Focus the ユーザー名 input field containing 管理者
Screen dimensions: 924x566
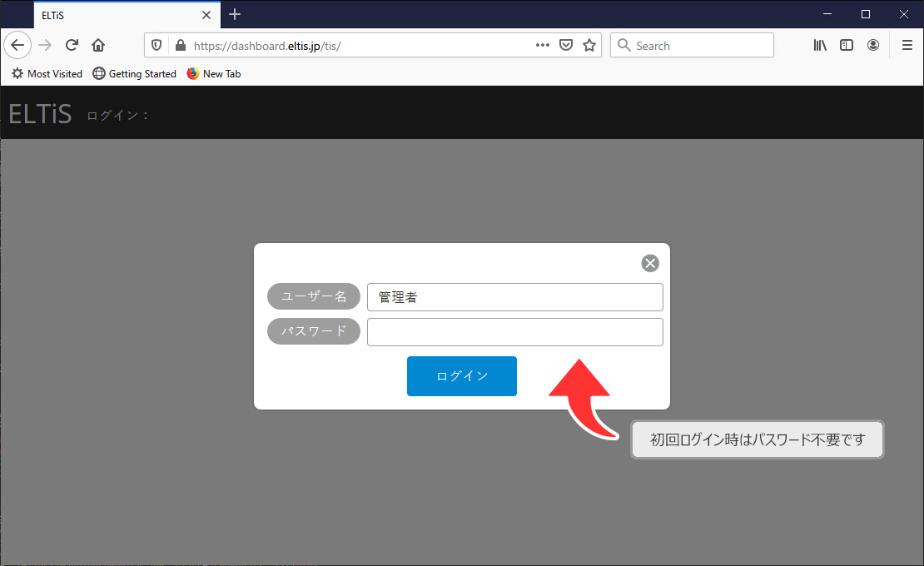click(x=515, y=297)
